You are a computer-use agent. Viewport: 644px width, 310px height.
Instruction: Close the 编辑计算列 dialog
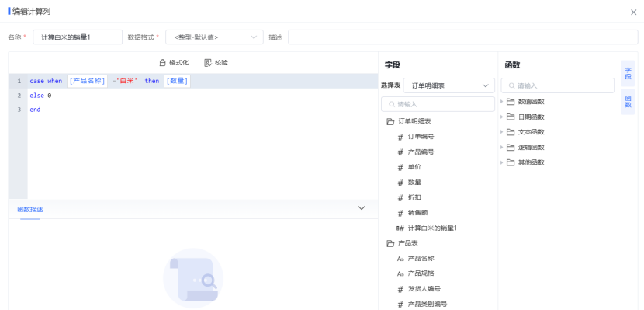[634, 12]
